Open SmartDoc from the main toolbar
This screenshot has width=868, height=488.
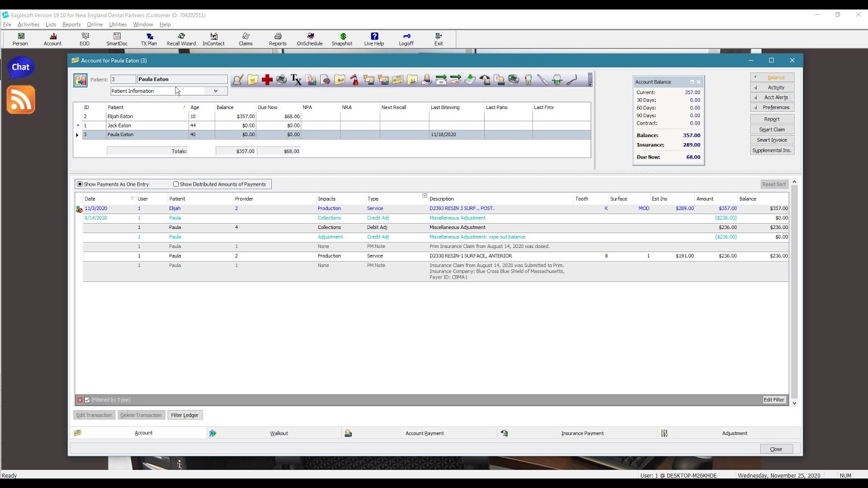click(x=117, y=39)
